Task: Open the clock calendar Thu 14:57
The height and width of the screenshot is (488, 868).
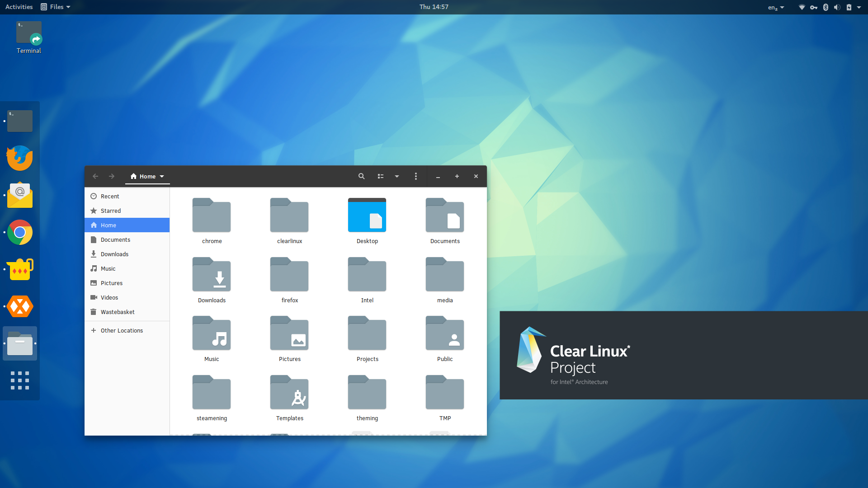Action: (x=434, y=7)
